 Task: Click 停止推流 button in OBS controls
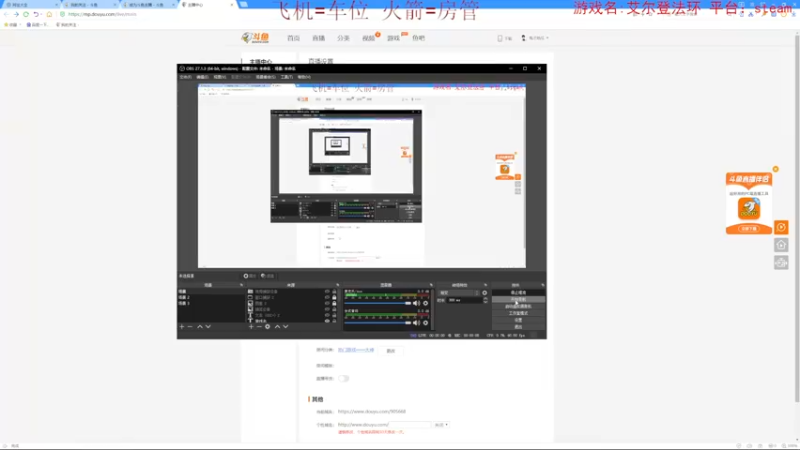[518, 293]
